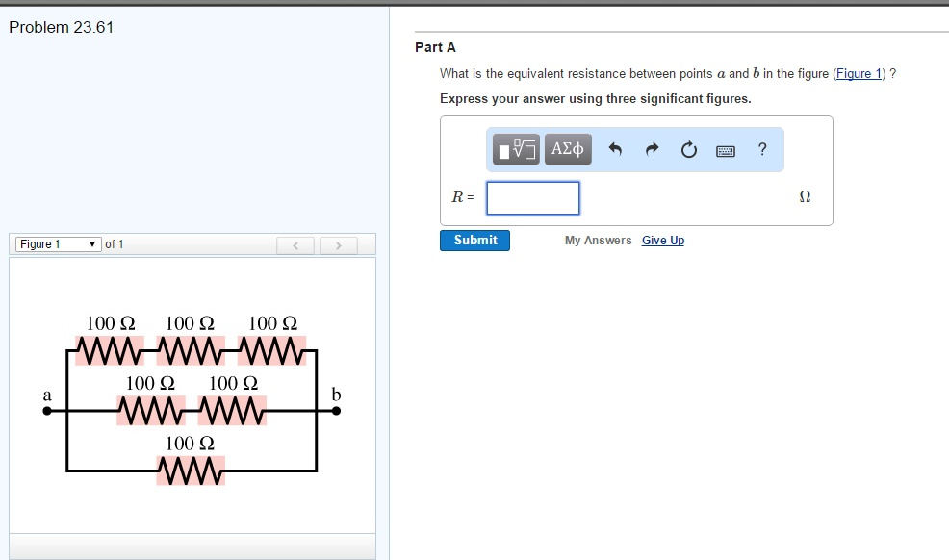Screen dimensions: 949x560
Task: Open the Figure 1 hyperlink in the question
Action: (859, 73)
